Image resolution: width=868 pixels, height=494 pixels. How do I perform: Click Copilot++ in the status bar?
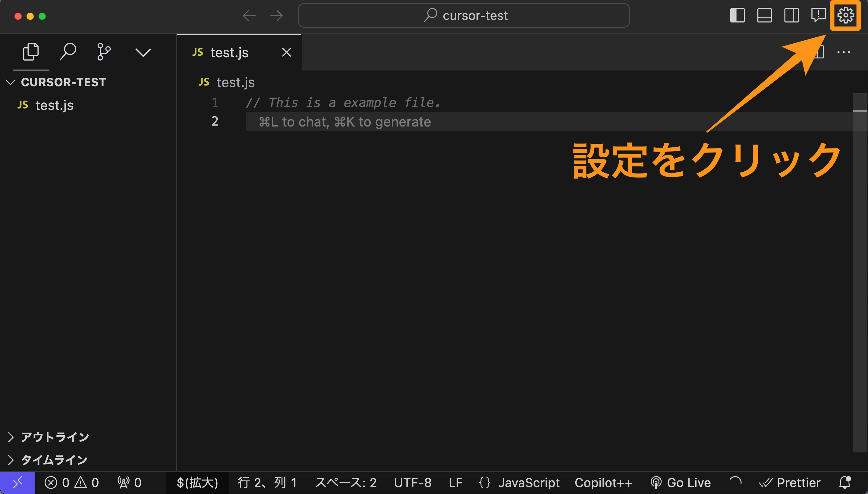(603, 482)
